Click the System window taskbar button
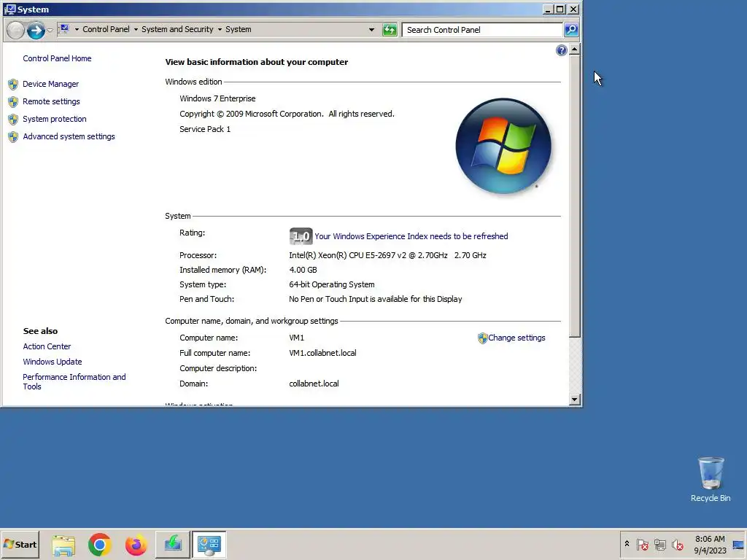The image size is (747, 560). [209, 544]
